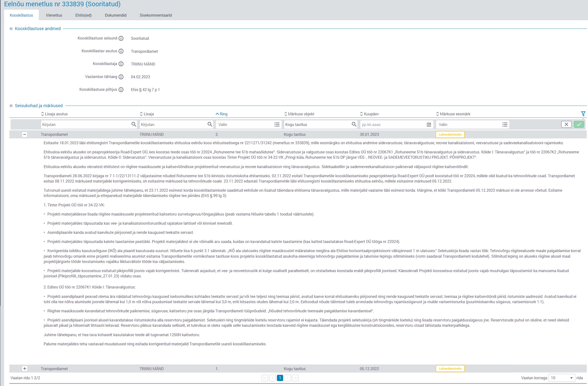Go to the Dokumendid tab
The width and height of the screenshot is (588, 386).
tap(116, 15)
